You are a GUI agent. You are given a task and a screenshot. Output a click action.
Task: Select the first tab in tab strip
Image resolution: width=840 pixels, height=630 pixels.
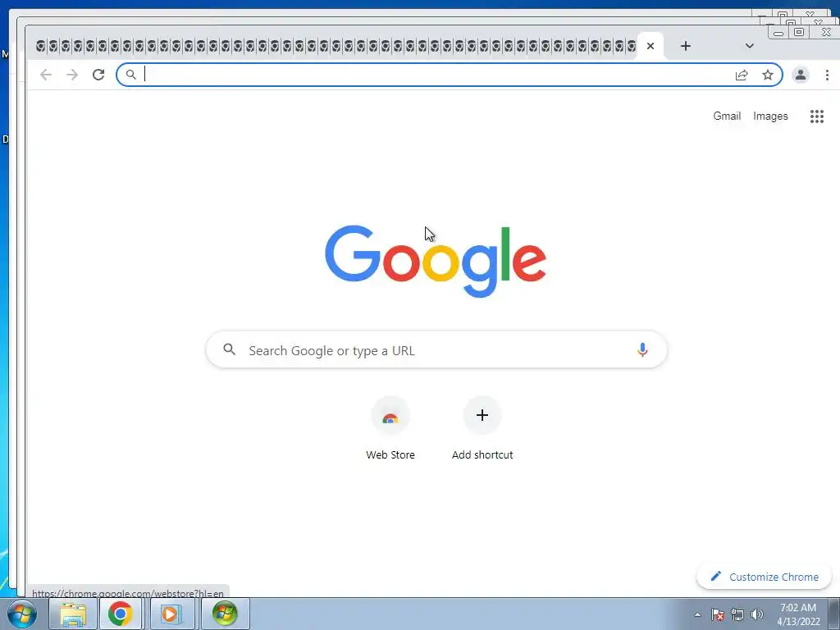point(41,46)
